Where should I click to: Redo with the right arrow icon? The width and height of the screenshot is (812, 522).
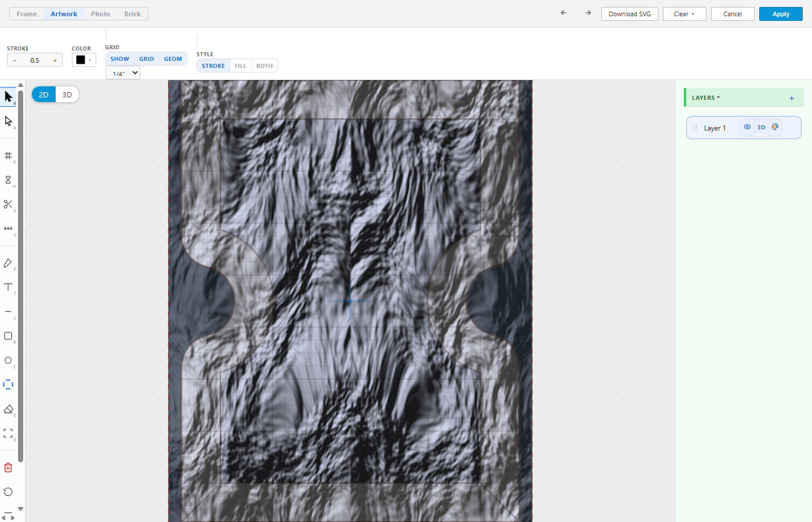point(588,13)
